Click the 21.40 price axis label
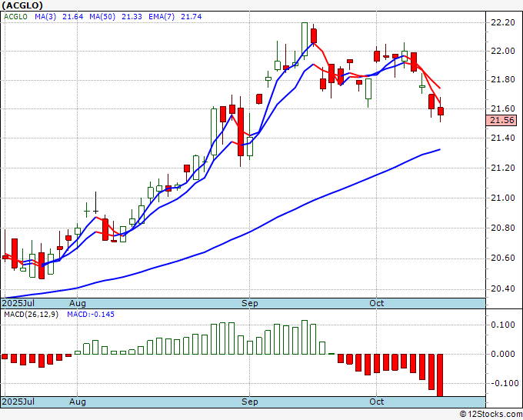 (503, 138)
